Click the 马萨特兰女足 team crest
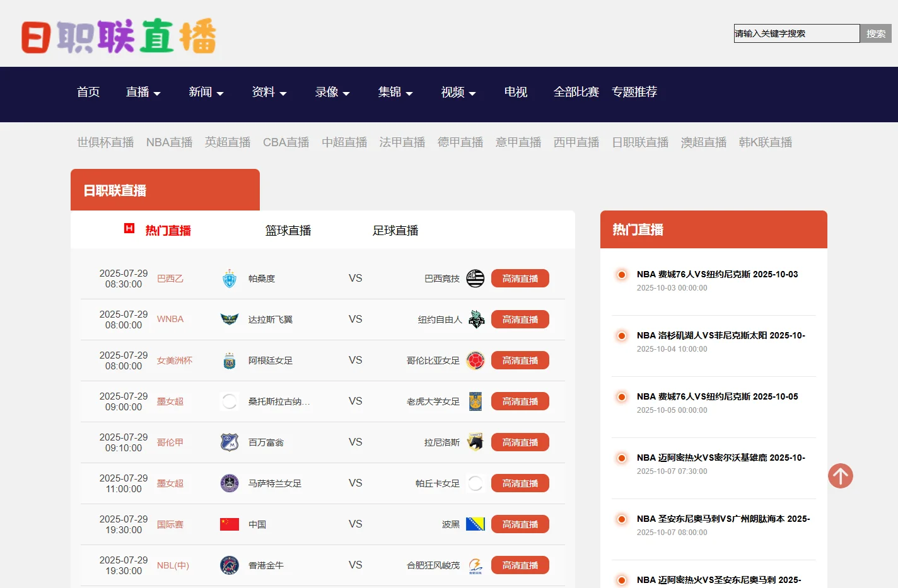The height and width of the screenshot is (588, 898). tap(230, 483)
